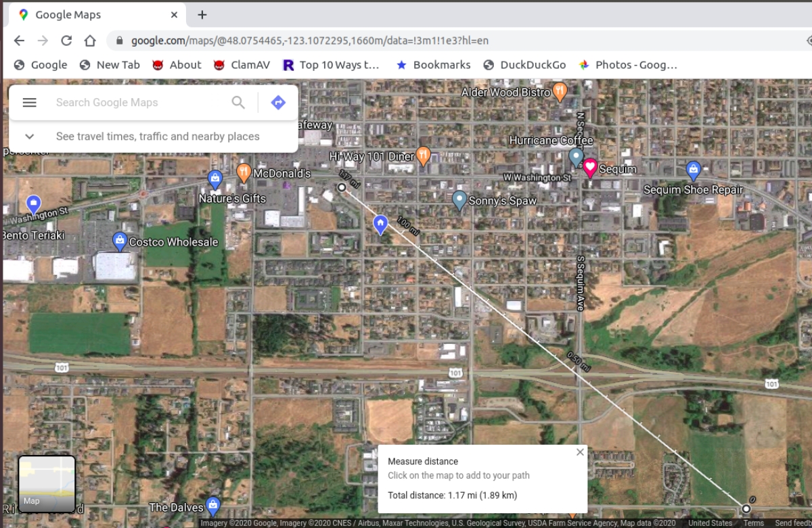Screen dimensions: 812x528
Task: Switch to Map view thumbnail
Action: (47, 483)
